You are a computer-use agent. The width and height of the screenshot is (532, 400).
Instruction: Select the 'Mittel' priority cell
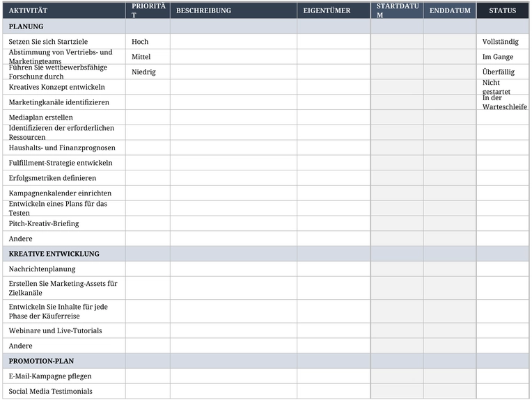click(x=148, y=57)
